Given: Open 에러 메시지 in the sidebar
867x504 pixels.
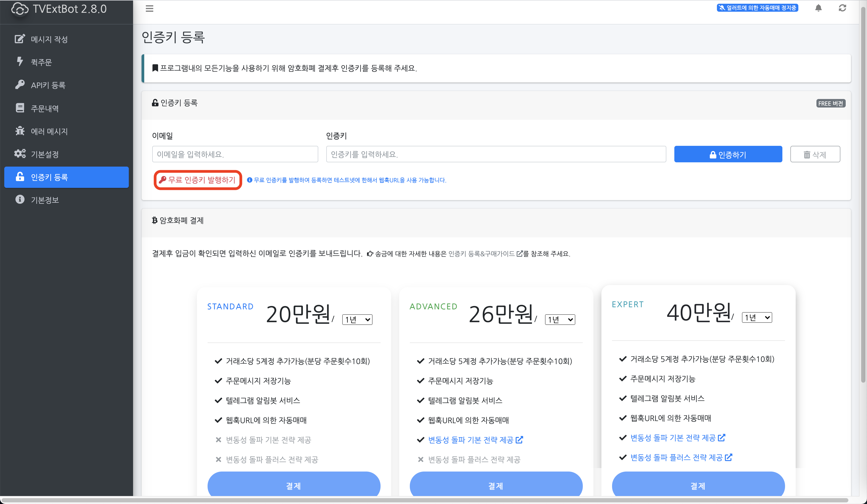Looking at the screenshot, I should click(67, 131).
